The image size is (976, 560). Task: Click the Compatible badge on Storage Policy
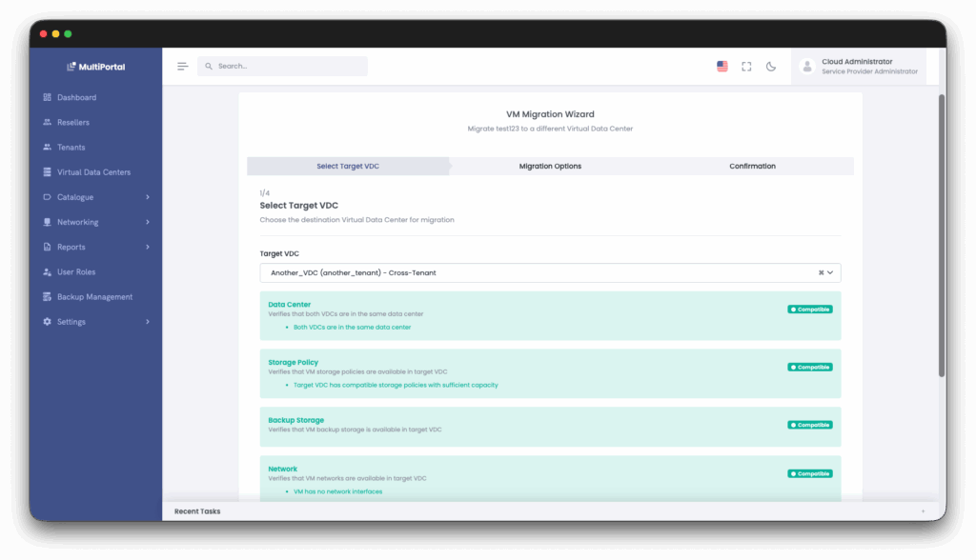point(809,367)
